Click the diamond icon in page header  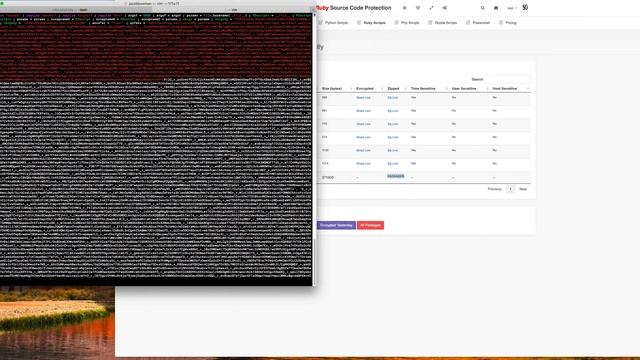(x=418, y=8)
